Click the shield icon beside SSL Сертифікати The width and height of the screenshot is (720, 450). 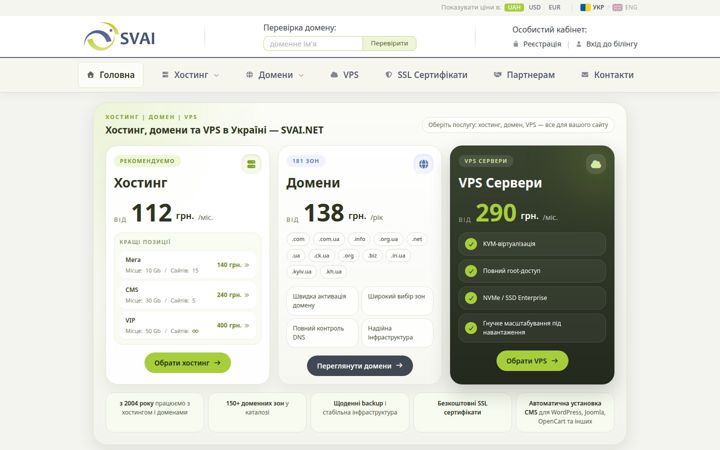pyautogui.click(x=388, y=74)
